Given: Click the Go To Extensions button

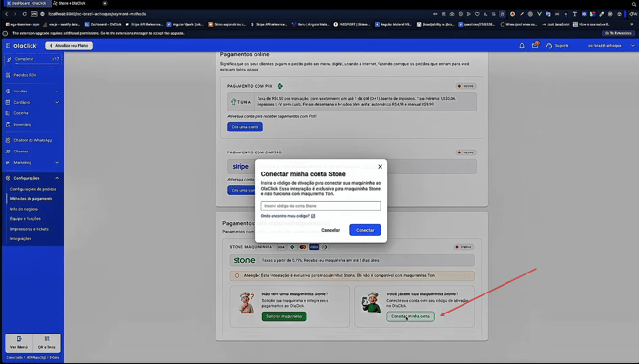Looking at the screenshot, I should click(618, 33).
